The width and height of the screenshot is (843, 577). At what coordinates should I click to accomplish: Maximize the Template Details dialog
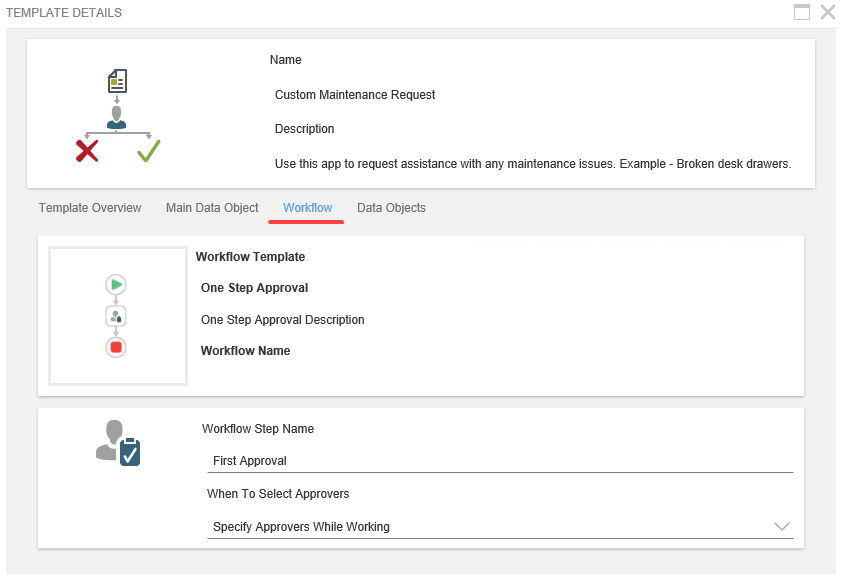pos(801,12)
